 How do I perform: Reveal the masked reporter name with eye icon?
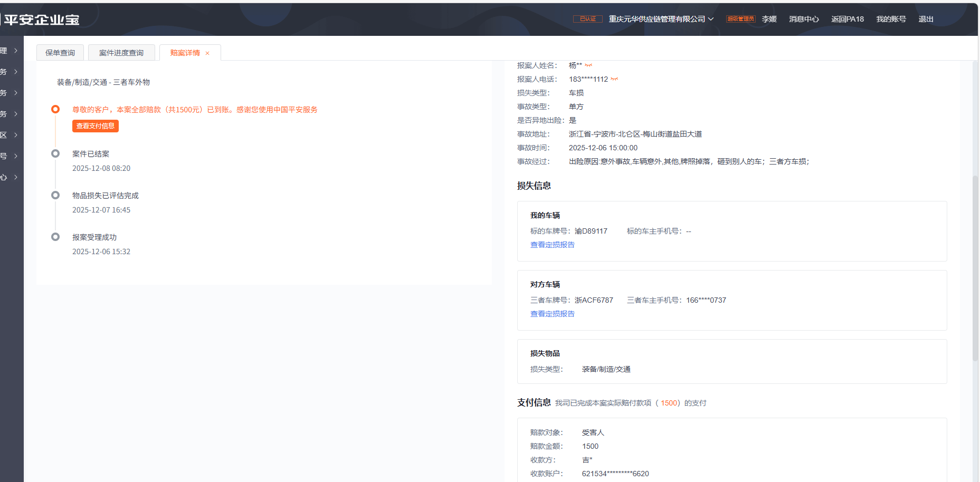(588, 65)
